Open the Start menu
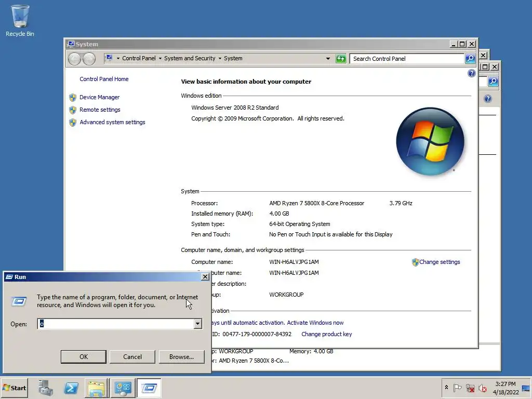This screenshot has width=532, height=399. coord(14,388)
